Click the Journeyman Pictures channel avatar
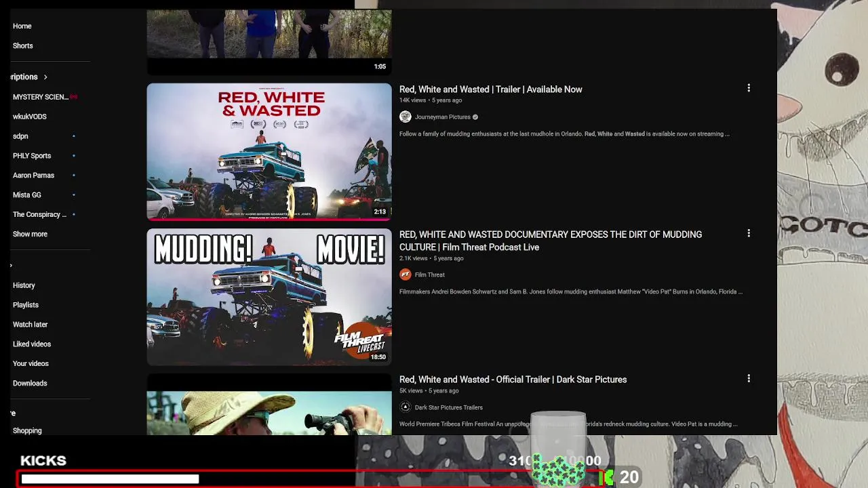Screen dimensions: 868x488 [x=406, y=117]
